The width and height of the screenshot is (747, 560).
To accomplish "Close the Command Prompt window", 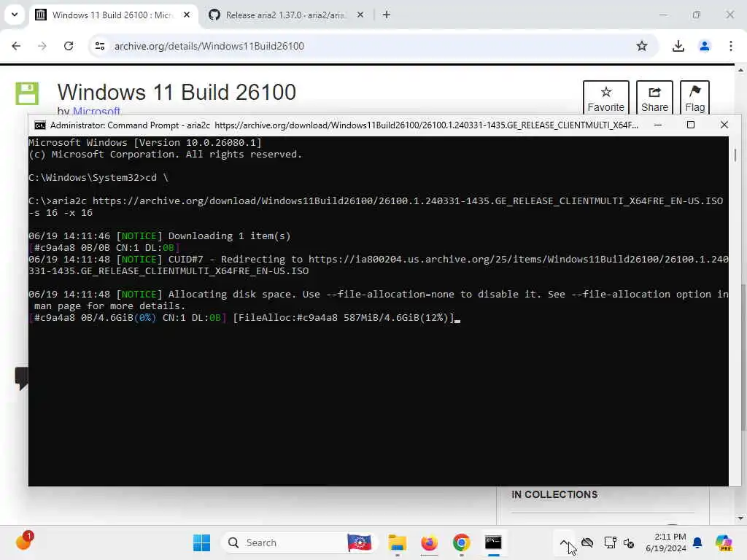I will (724, 125).
